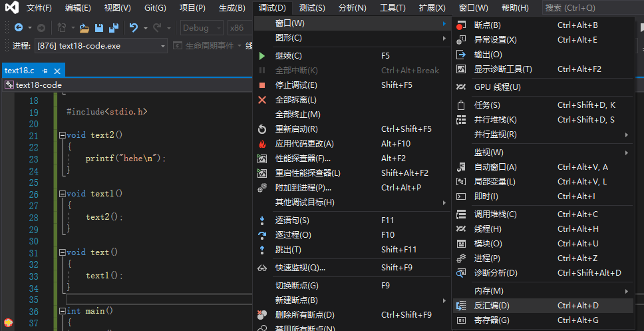Open the Output (输出) window
644x331 pixels.
point(543,55)
